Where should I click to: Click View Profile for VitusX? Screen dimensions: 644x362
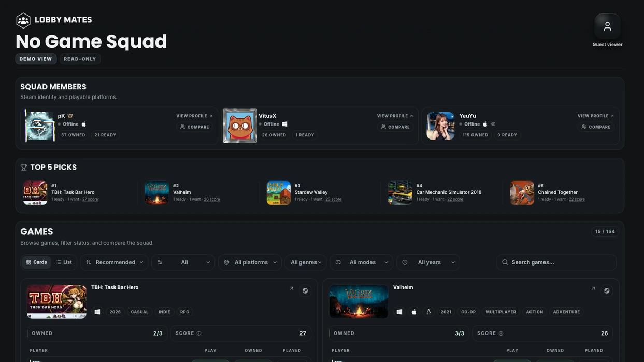click(x=395, y=116)
